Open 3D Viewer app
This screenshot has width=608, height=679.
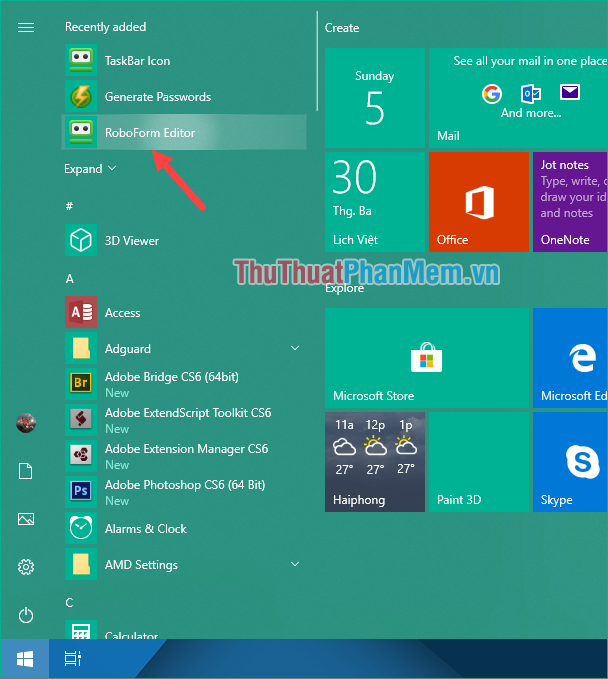(131, 241)
